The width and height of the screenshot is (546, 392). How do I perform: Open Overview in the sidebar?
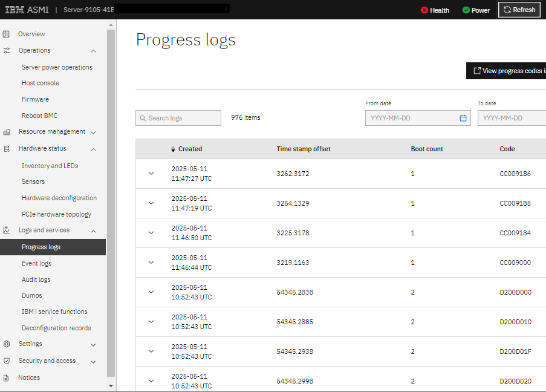31,34
